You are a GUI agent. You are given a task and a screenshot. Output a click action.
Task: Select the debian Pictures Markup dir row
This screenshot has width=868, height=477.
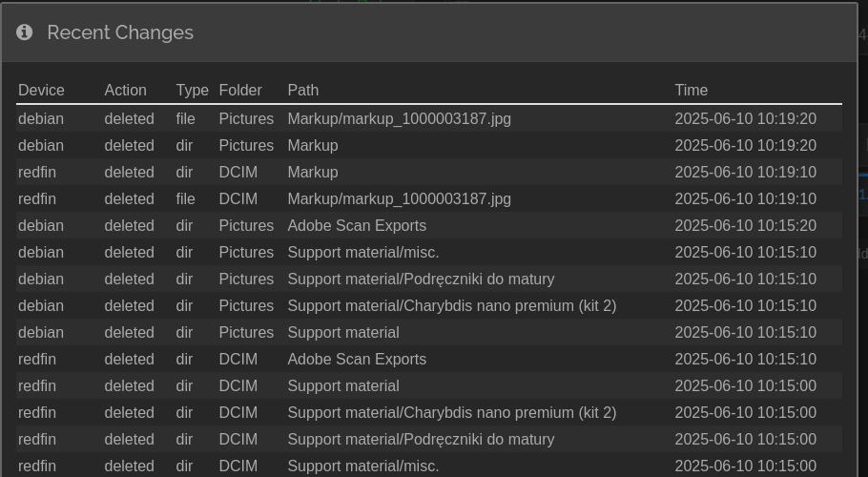point(429,146)
